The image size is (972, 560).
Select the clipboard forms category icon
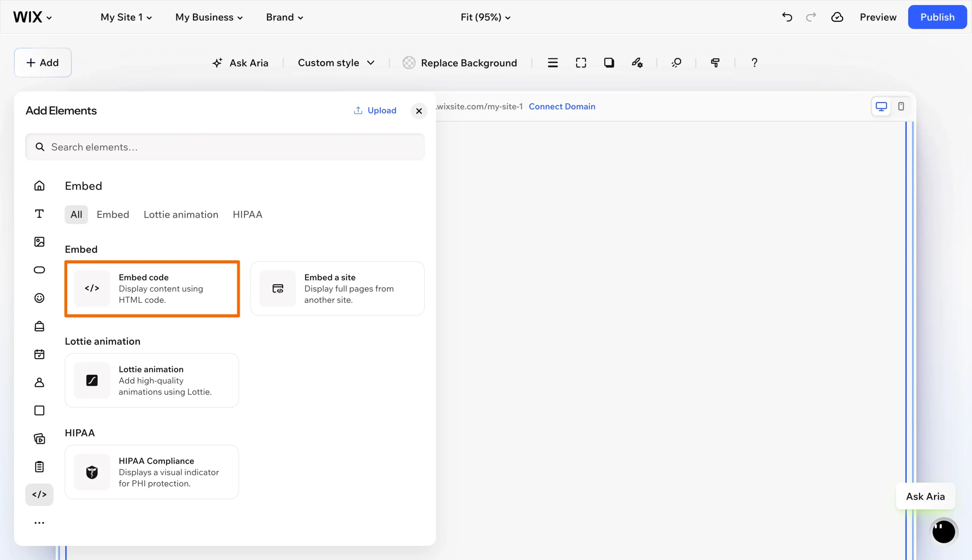(x=39, y=467)
